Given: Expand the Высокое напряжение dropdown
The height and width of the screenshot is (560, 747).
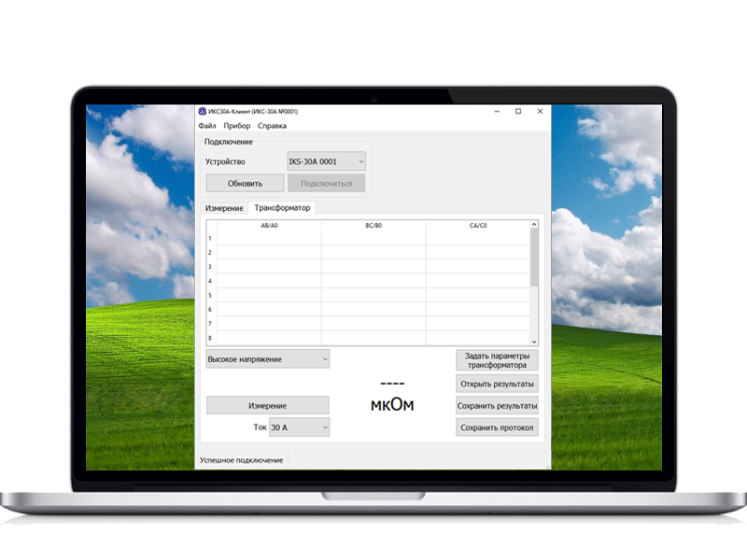Looking at the screenshot, I should pyautogui.click(x=268, y=359).
